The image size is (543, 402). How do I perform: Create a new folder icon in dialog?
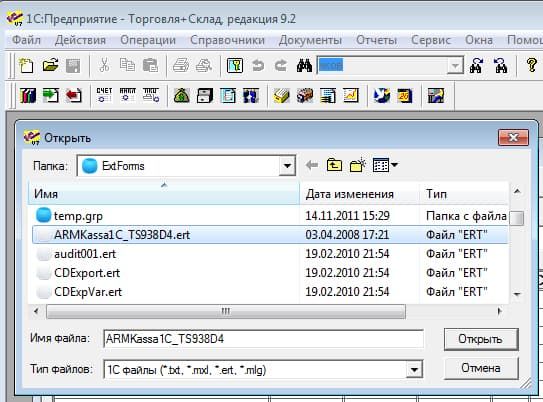(x=357, y=165)
